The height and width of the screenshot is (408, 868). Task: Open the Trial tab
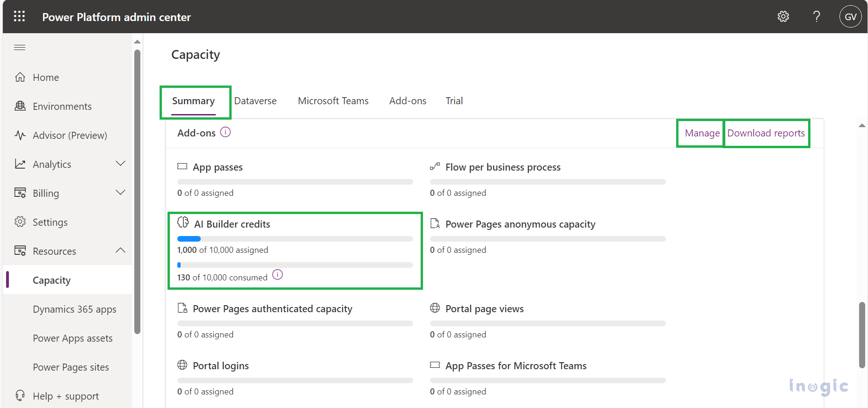pos(454,101)
